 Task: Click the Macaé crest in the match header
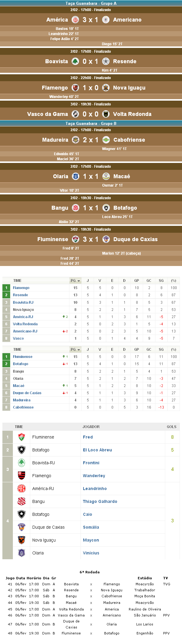click(x=106, y=176)
